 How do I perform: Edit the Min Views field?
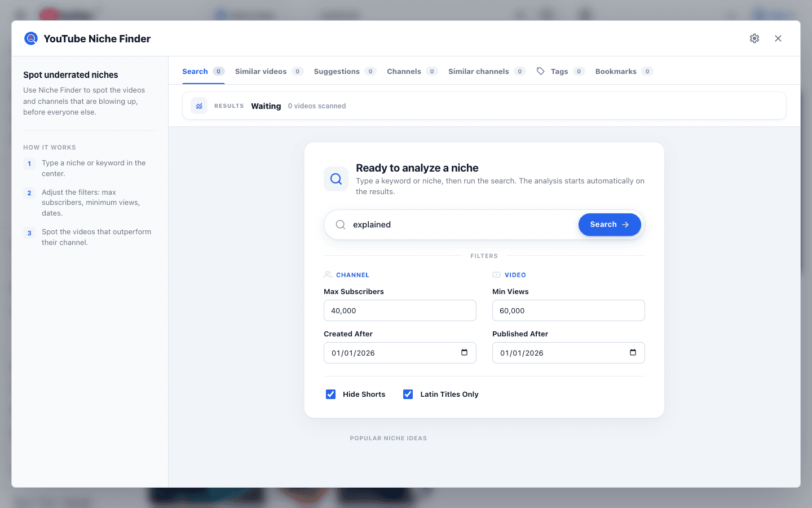[568, 310]
